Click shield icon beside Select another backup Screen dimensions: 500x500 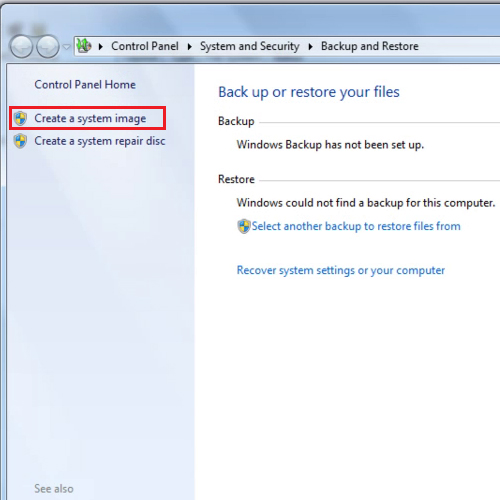tap(244, 226)
